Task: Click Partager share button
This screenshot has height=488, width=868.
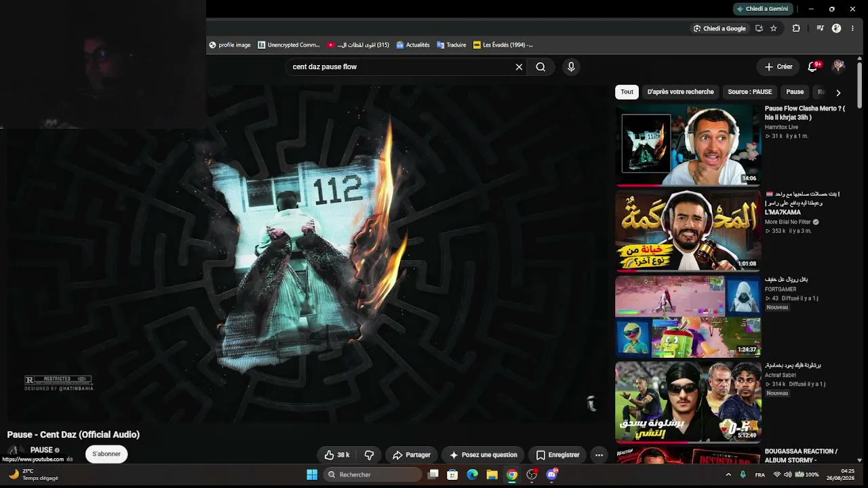Action: pyautogui.click(x=412, y=455)
